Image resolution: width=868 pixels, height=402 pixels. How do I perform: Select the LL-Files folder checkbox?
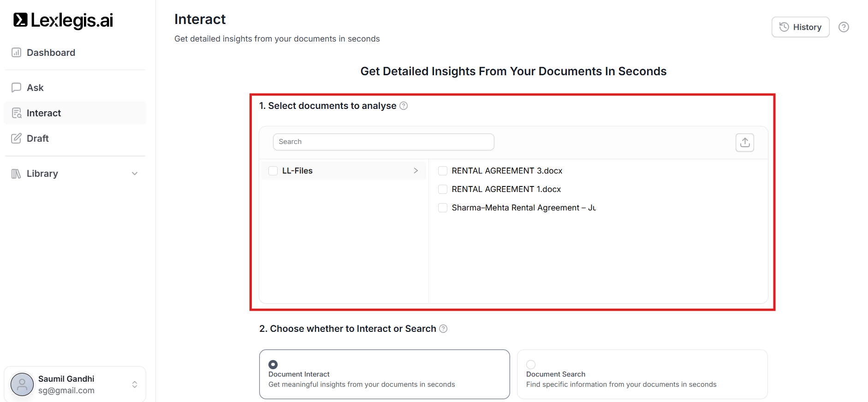click(x=273, y=171)
